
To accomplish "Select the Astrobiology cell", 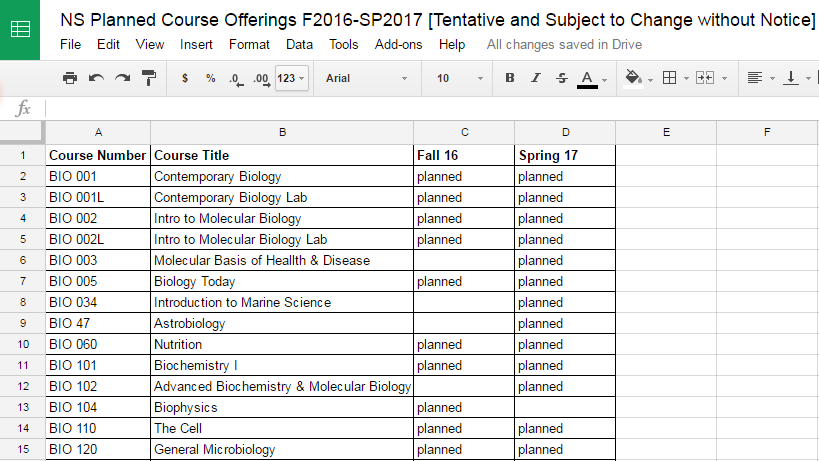I will [x=282, y=323].
